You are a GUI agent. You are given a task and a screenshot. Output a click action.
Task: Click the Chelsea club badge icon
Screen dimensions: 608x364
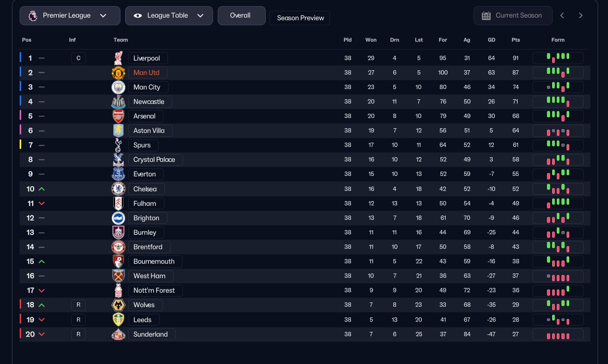coord(118,189)
